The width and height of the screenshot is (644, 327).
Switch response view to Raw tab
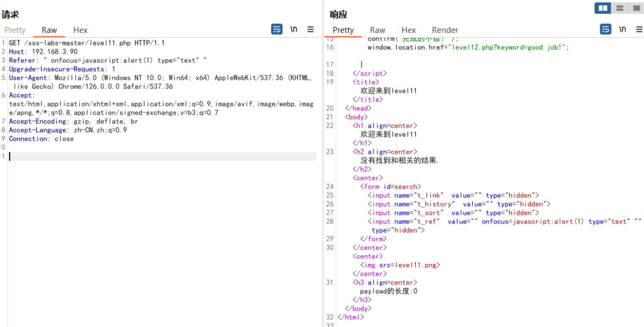pyautogui.click(x=377, y=30)
